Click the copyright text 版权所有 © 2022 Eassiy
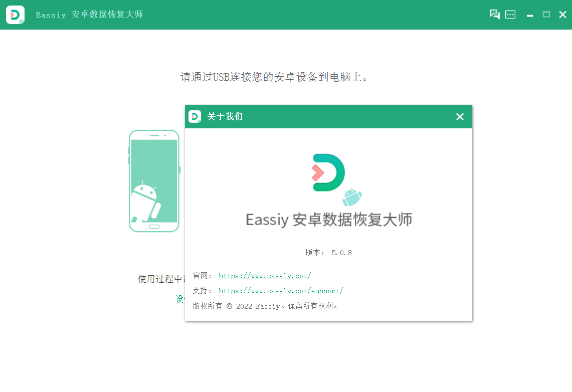Screen dimensions: 572x392 tap(265, 306)
